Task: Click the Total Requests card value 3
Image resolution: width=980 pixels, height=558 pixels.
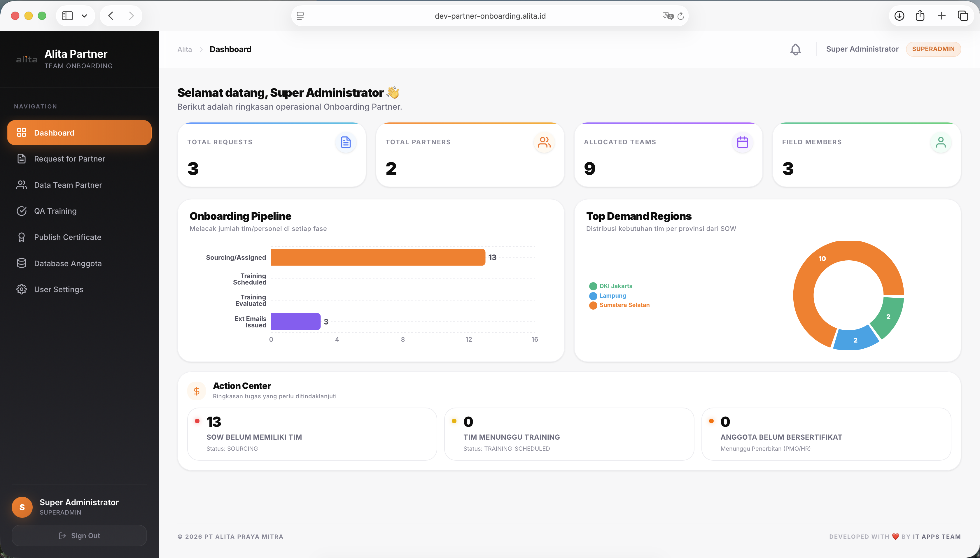Action: tap(193, 169)
